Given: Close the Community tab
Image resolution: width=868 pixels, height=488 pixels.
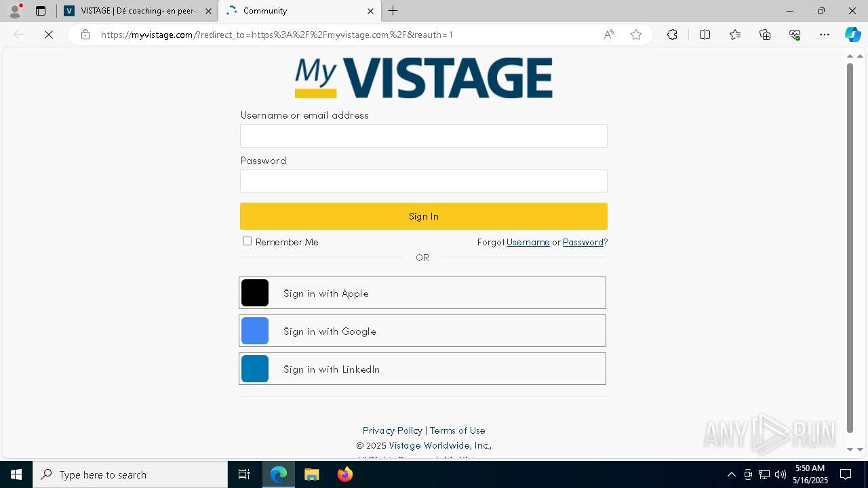Looking at the screenshot, I should (370, 11).
